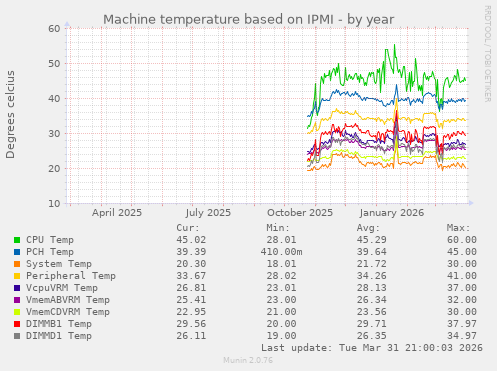Select the CPU Temp legend label
This screenshot has width=497, height=371.
[x=50, y=240]
